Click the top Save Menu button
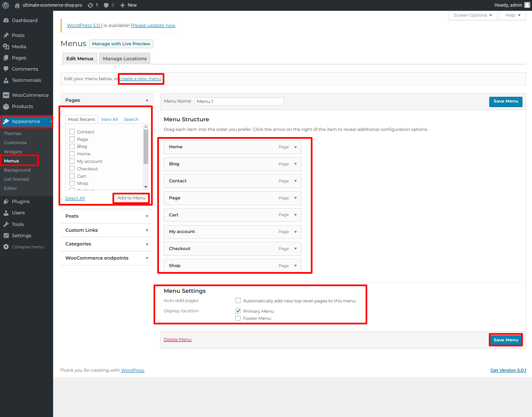The width and height of the screenshot is (532, 417). pos(505,101)
